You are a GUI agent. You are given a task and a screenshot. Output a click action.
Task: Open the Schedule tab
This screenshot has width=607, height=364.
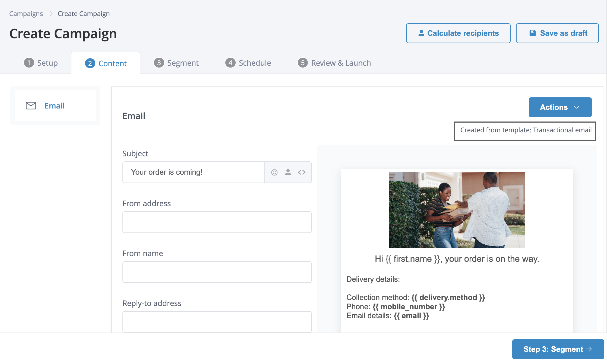[248, 63]
